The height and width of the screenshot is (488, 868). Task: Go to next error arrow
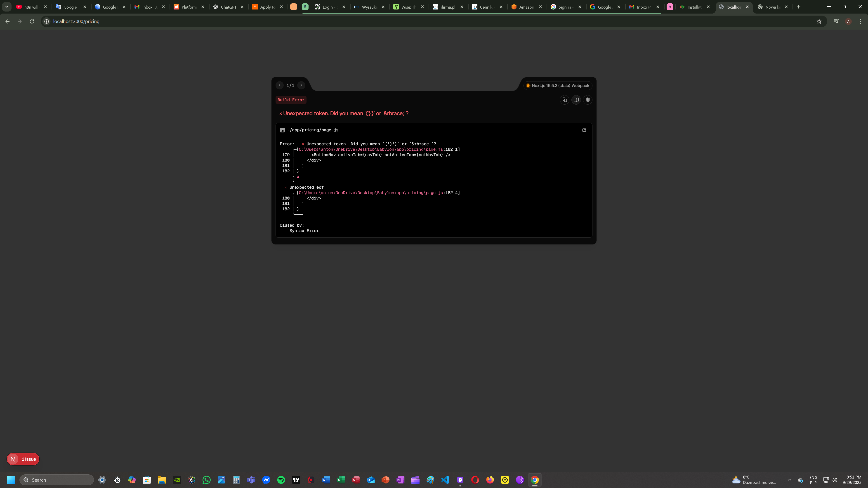301,85
